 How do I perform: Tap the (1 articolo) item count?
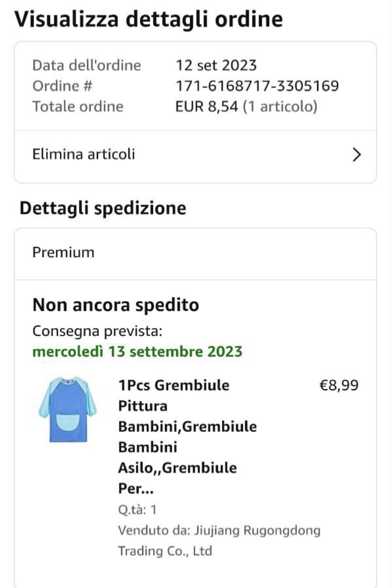point(280,107)
